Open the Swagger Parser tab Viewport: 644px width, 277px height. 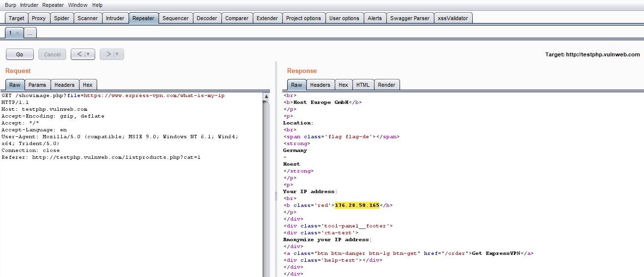click(x=410, y=18)
